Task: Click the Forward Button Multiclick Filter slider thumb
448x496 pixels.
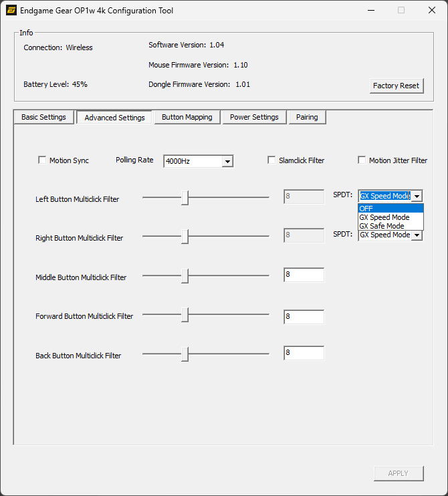Action: tap(185, 315)
